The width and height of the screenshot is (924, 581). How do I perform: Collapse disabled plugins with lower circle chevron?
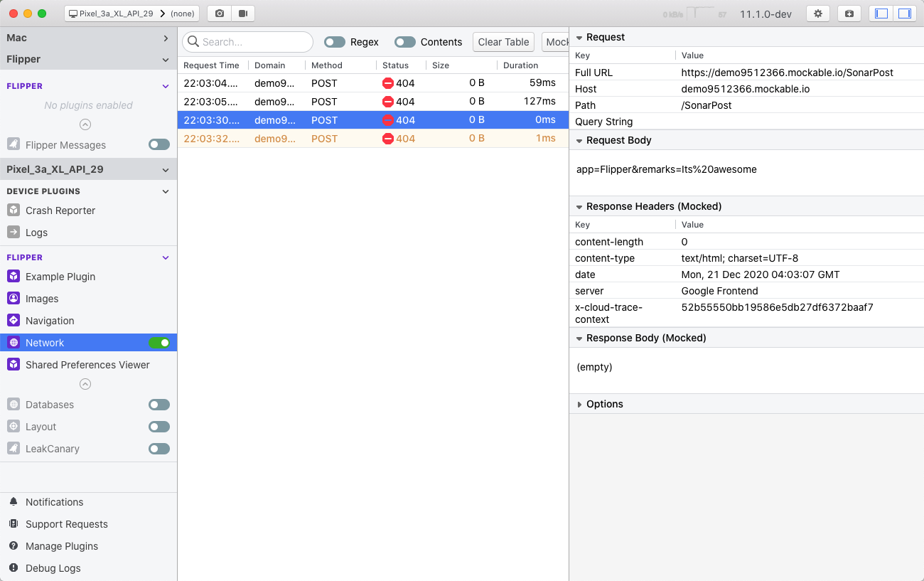[85, 384]
